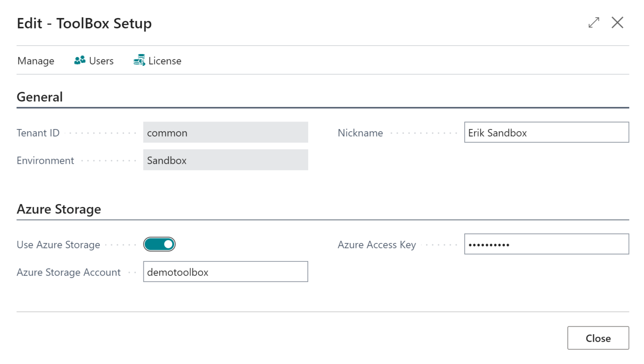644x364 pixels.
Task: Click the Tenant ID label
Action: [38, 133]
